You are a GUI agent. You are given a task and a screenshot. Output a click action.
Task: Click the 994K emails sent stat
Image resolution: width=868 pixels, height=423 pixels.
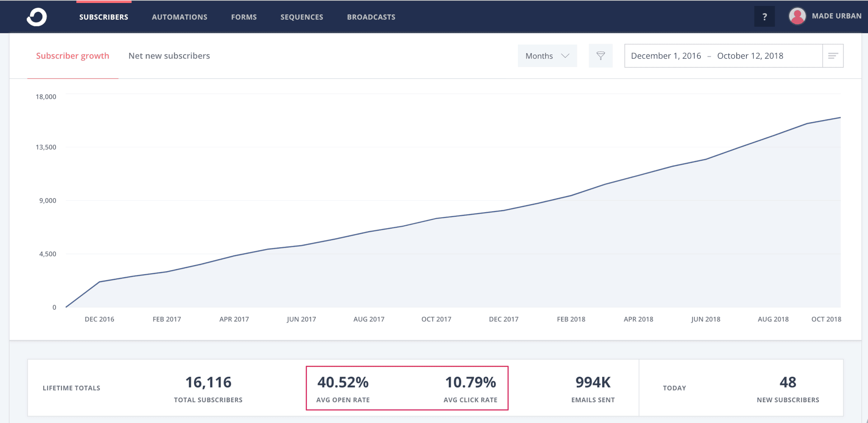click(x=593, y=383)
